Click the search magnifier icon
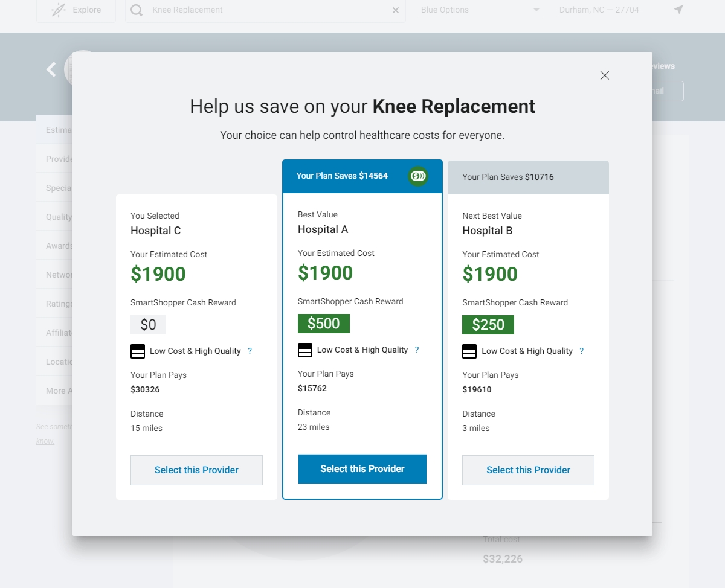The height and width of the screenshot is (588, 725). 137,10
